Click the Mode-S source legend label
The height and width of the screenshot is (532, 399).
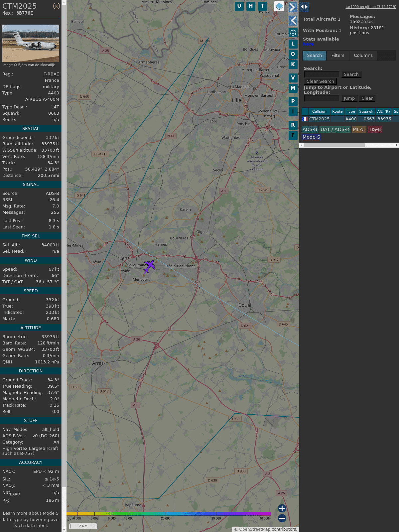[311, 137]
